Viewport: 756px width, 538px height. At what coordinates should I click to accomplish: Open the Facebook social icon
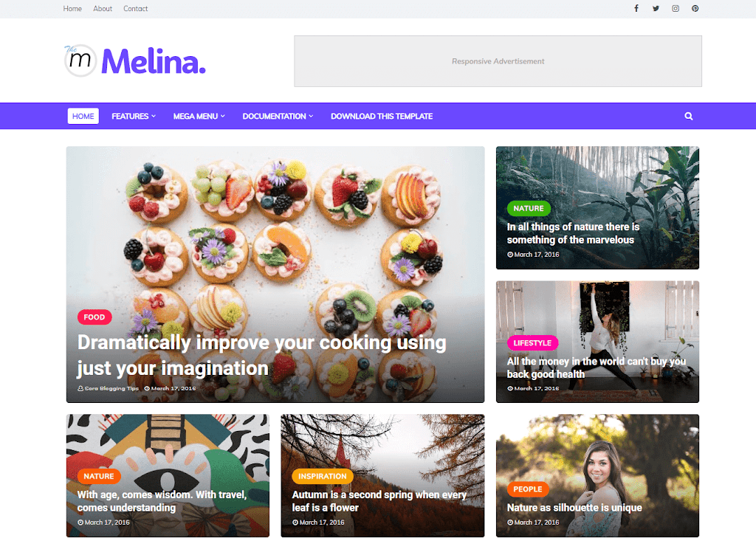click(x=636, y=8)
